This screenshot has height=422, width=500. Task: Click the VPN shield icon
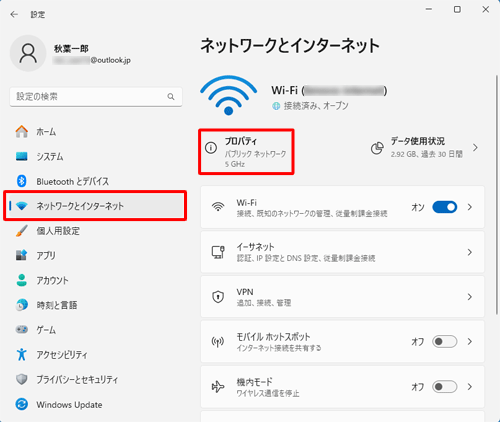[x=218, y=297]
